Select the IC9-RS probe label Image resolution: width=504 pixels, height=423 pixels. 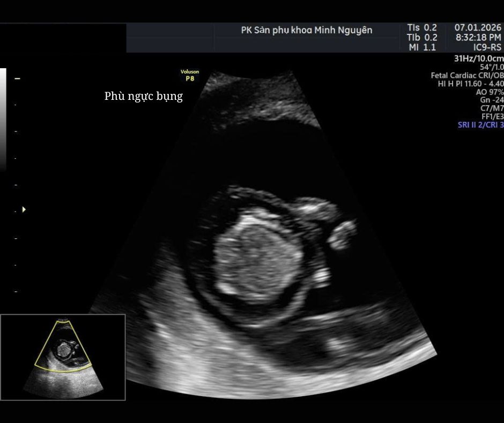pos(487,47)
